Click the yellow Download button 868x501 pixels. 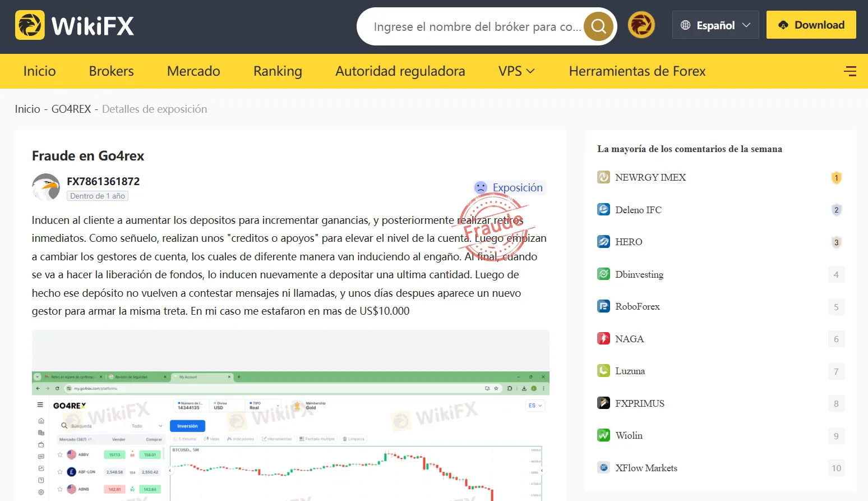pos(811,25)
